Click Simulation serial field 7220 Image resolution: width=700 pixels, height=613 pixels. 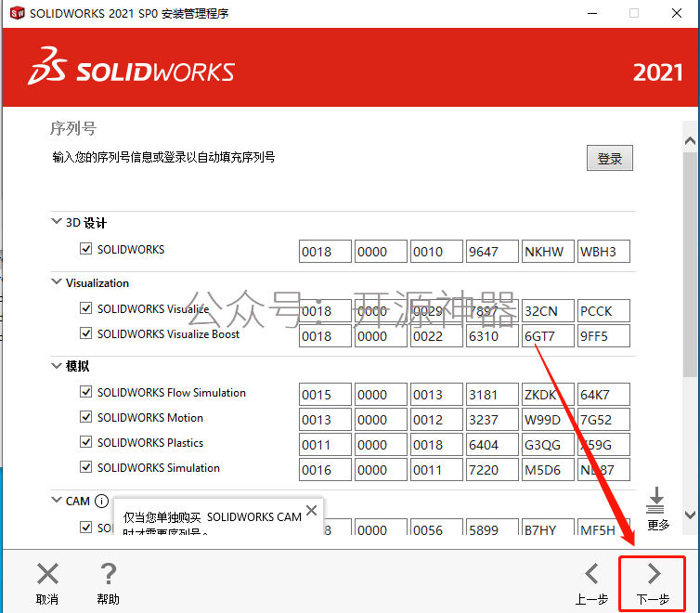[x=492, y=469]
